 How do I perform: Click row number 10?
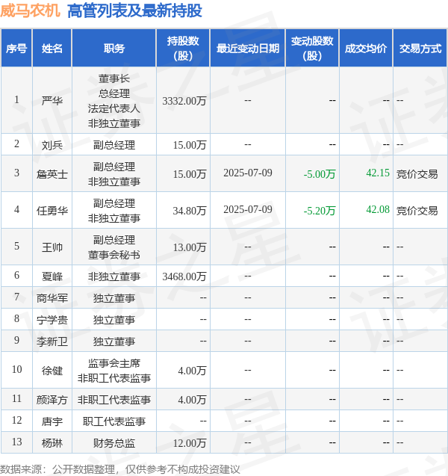coord(16,369)
